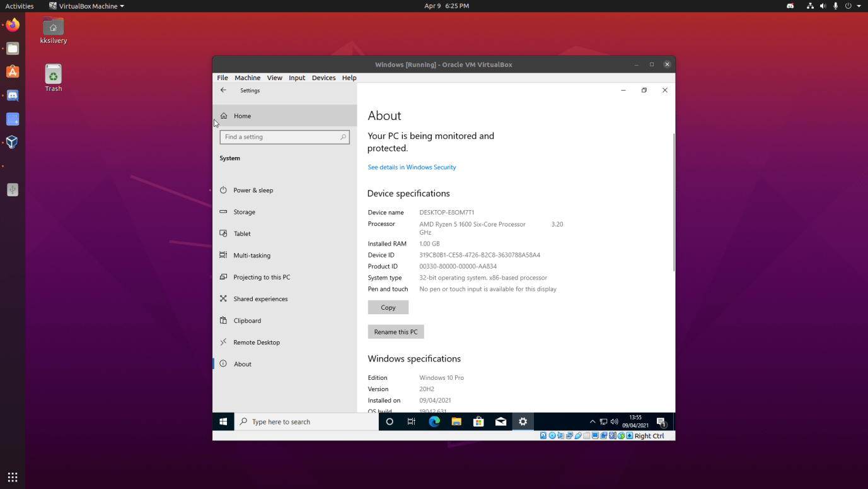
Task: Open Power & sleep settings
Action: click(284, 190)
